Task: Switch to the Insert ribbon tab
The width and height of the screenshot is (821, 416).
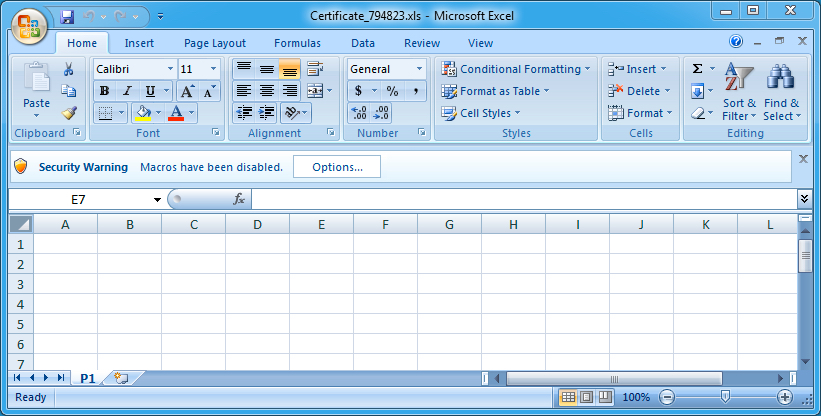Action: click(x=139, y=43)
